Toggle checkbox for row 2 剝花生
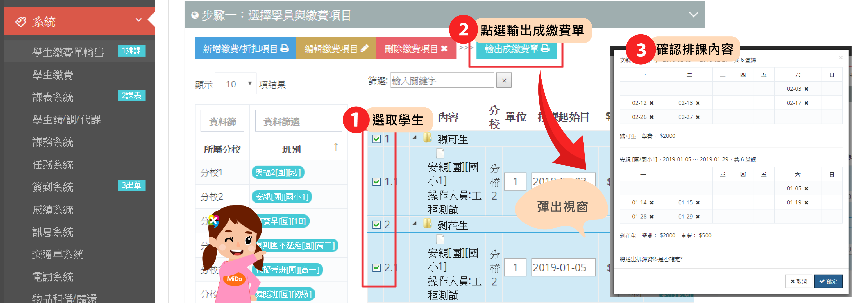 coord(377,225)
